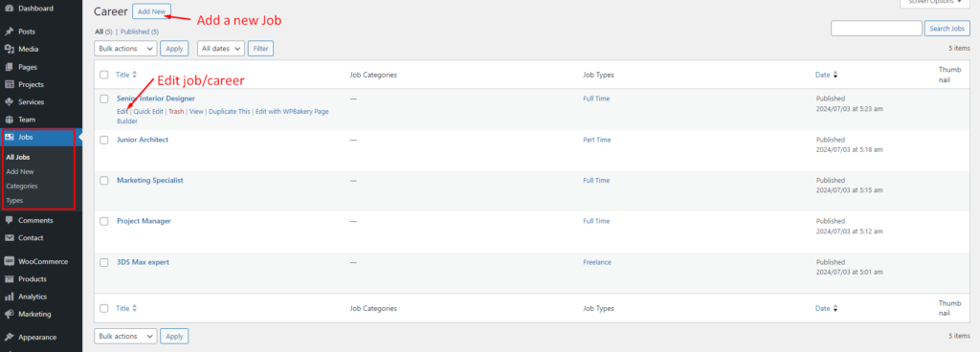Check the 3DS Max expert row checkbox
This screenshot has width=980, height=352.
coord(104,262)
